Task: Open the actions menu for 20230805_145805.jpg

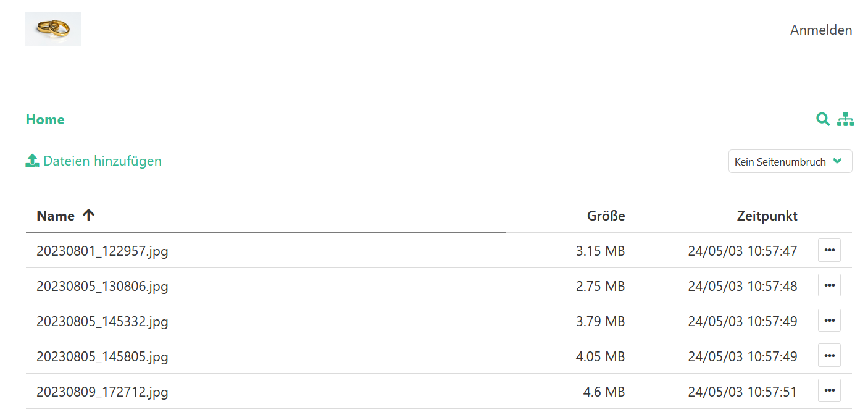Action: (829, 355)
